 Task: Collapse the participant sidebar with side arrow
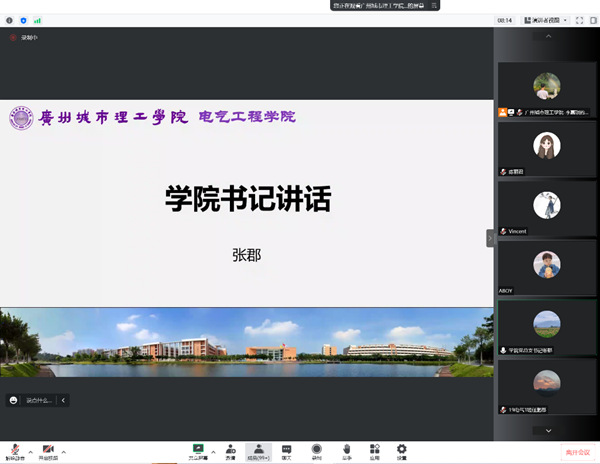pos(490,238)
